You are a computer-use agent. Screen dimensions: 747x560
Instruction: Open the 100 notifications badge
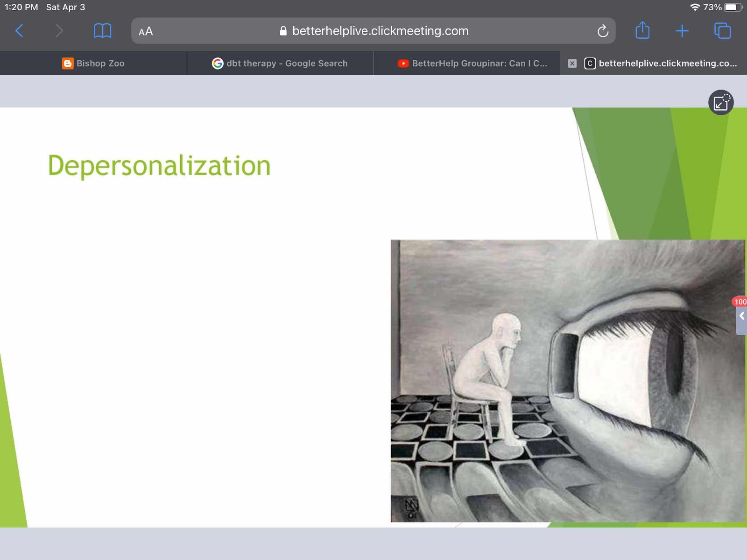pyautogui.click(x=740, y=301)
